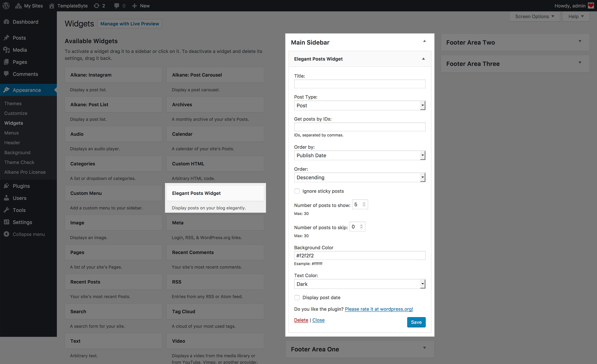Open the Order Descending dropdown

pyautogui.click(x=360, y=177)
